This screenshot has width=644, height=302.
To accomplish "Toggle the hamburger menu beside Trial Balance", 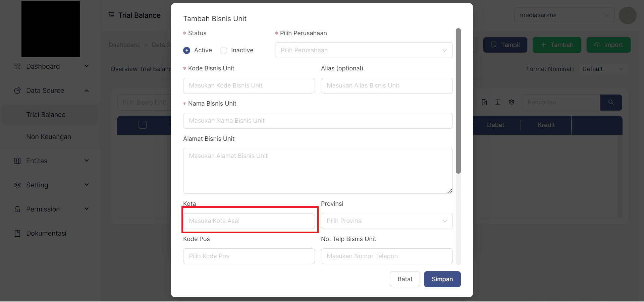I will [x=111, y=15].
